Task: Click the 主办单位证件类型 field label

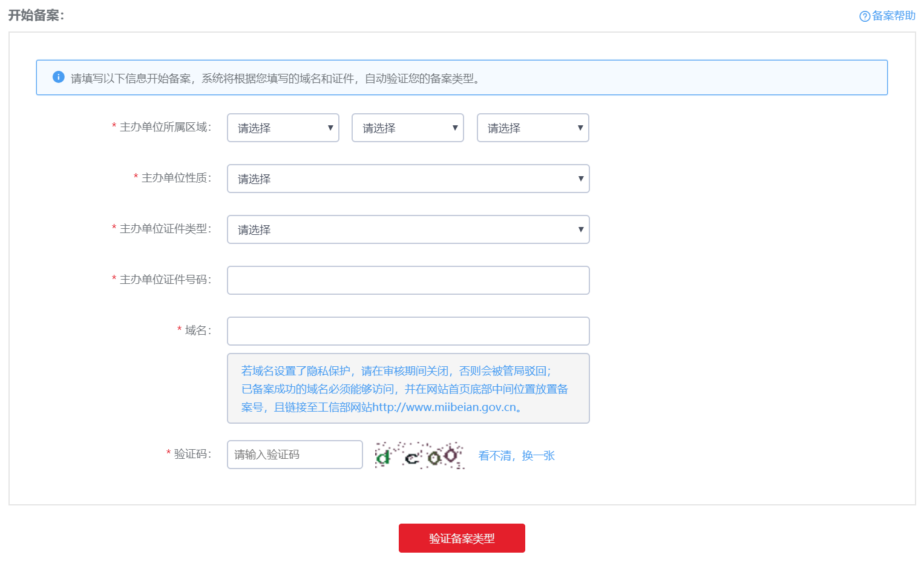Action: [165, 229]
